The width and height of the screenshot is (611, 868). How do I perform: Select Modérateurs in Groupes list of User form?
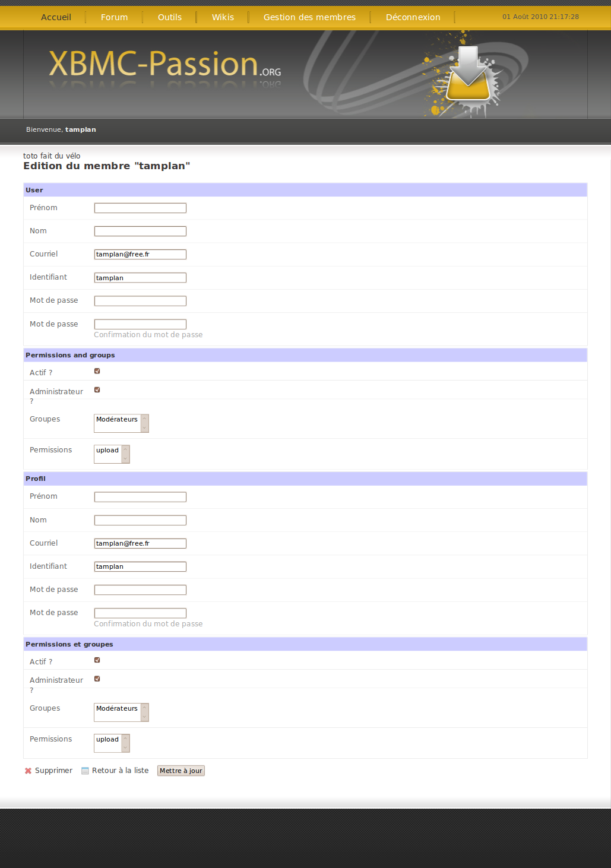117,419
